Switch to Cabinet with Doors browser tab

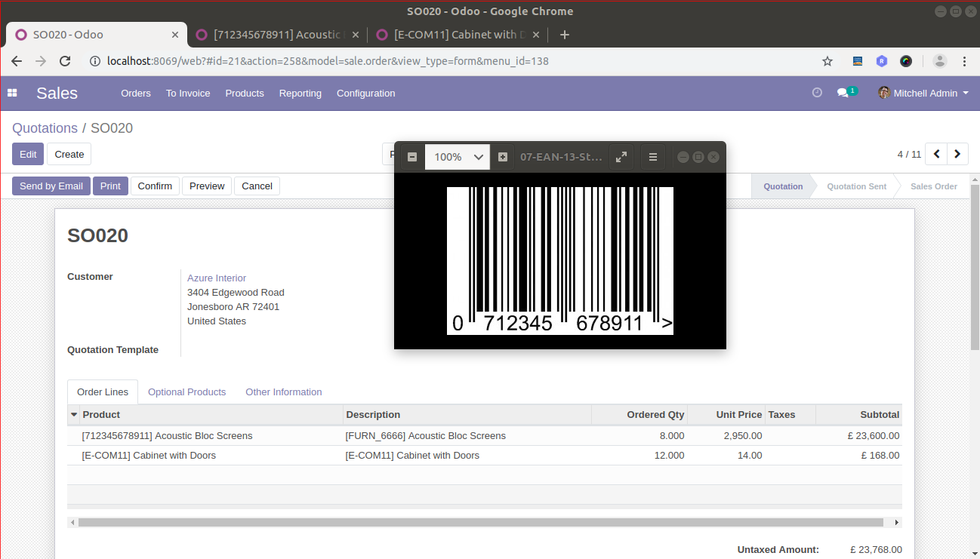pos(458,35)
